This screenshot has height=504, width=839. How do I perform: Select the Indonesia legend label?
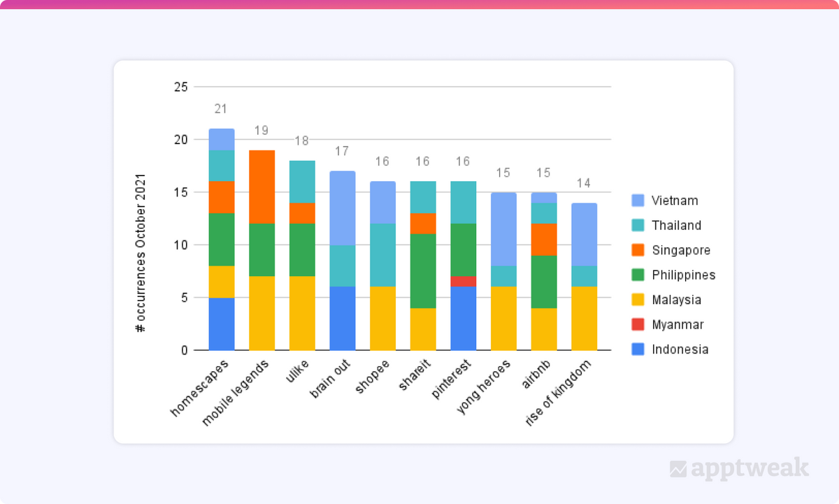680,350
